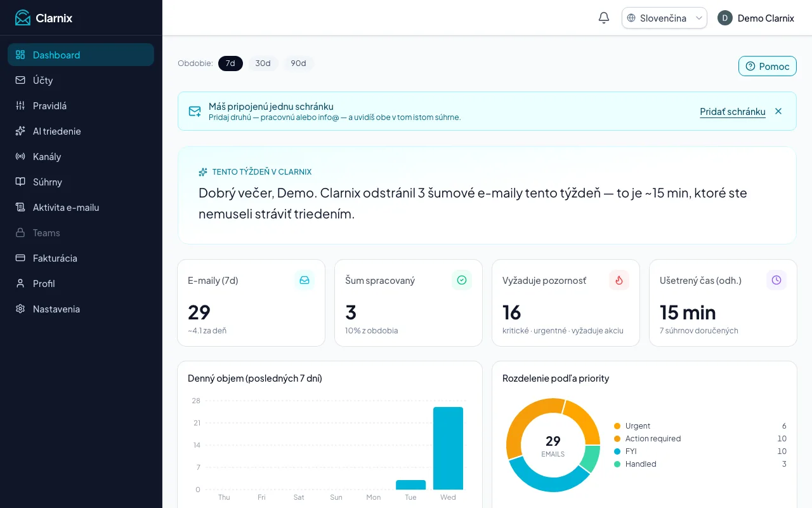Go to Dashboard in sidebar
This screenshot has width=812, height=508.
(81, 55)
